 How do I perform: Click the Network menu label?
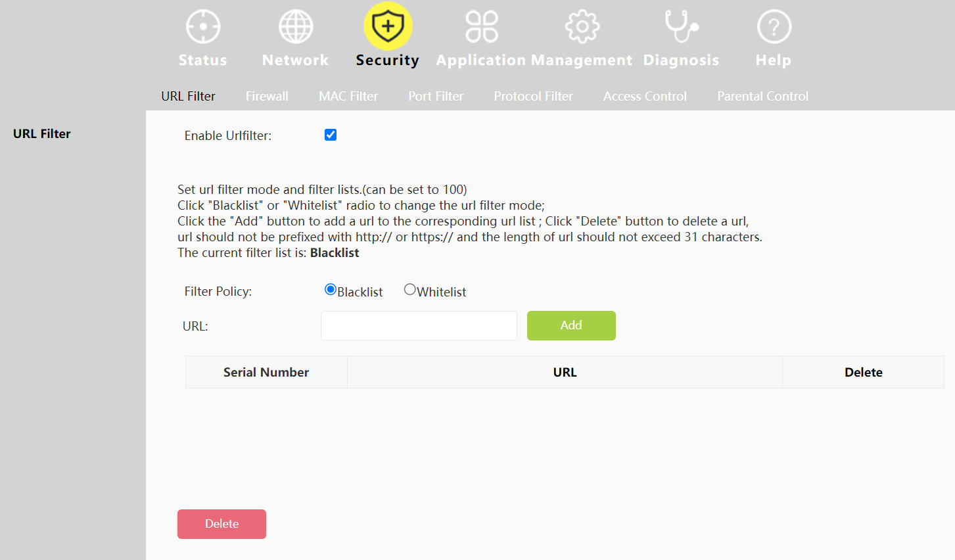click(x=296, y=60)
